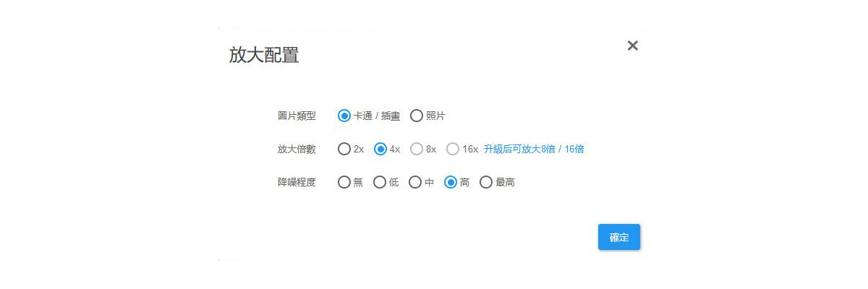Click the 最高 option's label text
Image resolution: width=868 pixels, height=289 pixels.
point(505,183)
